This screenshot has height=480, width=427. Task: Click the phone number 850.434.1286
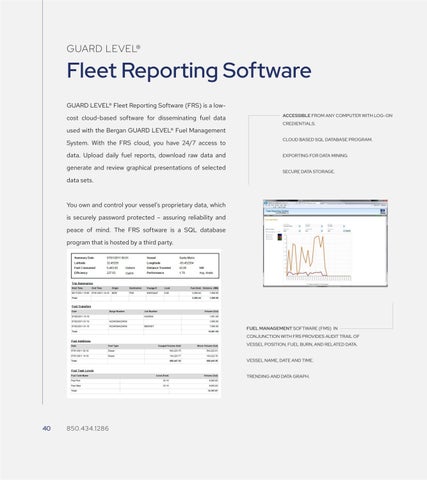tap(88, 428)
